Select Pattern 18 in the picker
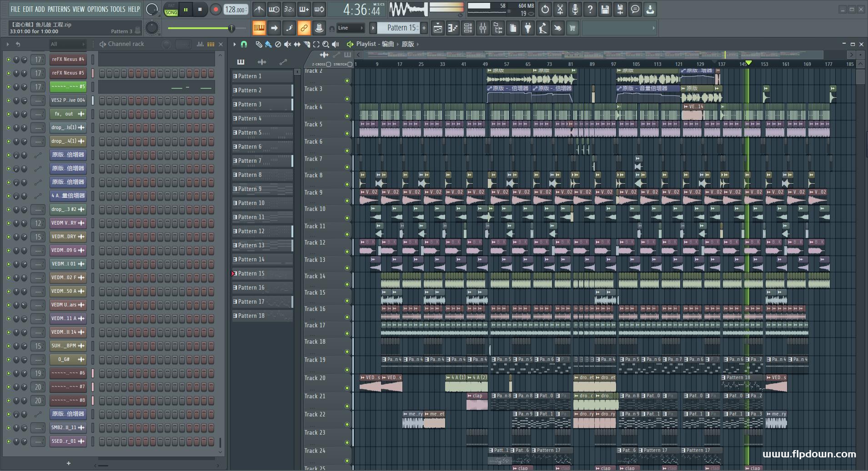 (262, 316)
